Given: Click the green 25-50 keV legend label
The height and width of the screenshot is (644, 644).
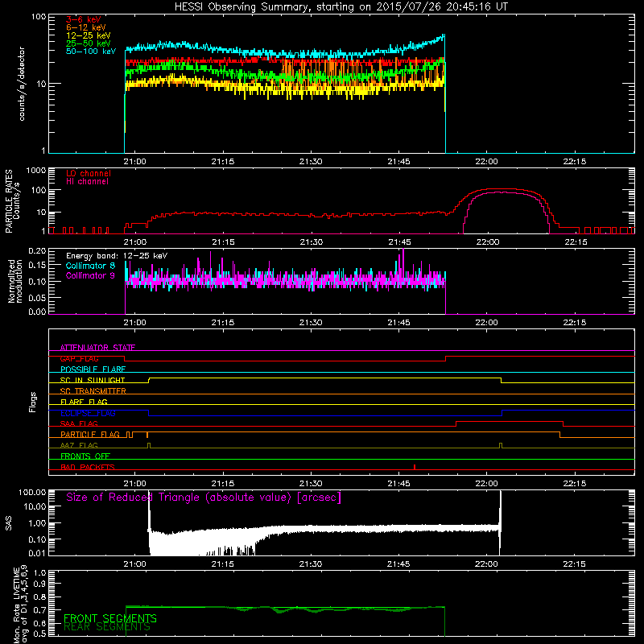Looking at the screenshot, I should click(x=89, y=43).
